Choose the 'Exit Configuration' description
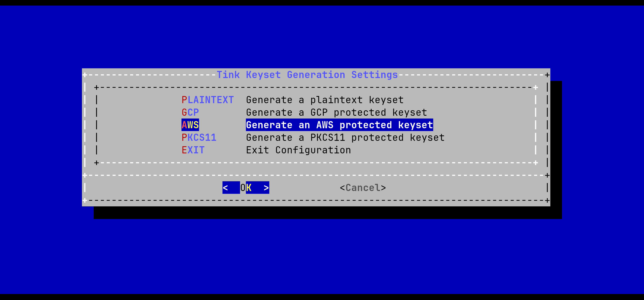The height and width of the screenshot is (300, 644). click(x=299, y=150)
